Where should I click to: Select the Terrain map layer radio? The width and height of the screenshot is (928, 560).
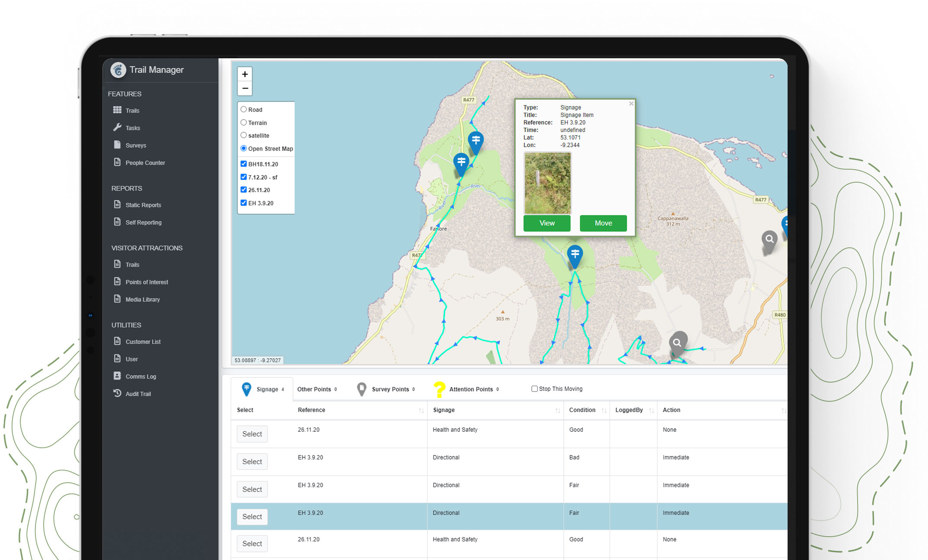coord(244,123)
